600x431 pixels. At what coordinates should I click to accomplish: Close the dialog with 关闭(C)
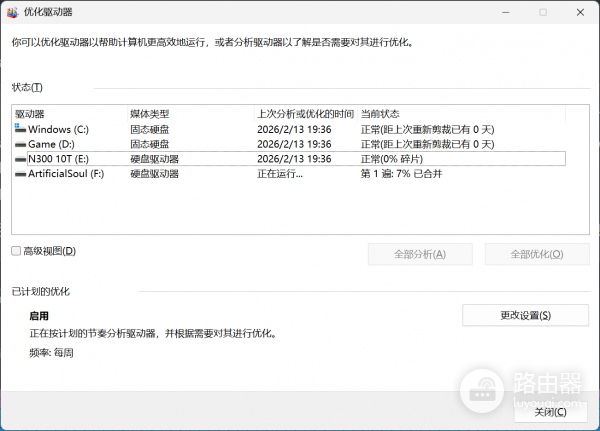click(550, 412)
